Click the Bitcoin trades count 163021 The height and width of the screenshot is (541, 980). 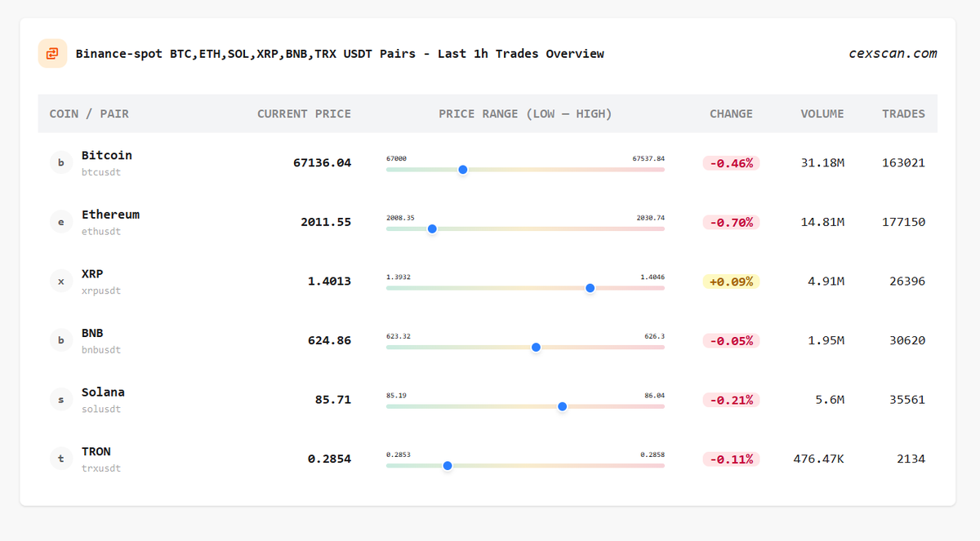(904, 163)
